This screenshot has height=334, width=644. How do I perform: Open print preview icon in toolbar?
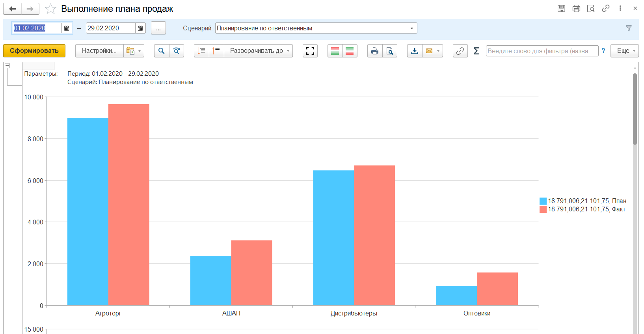[x=390, y=51]
